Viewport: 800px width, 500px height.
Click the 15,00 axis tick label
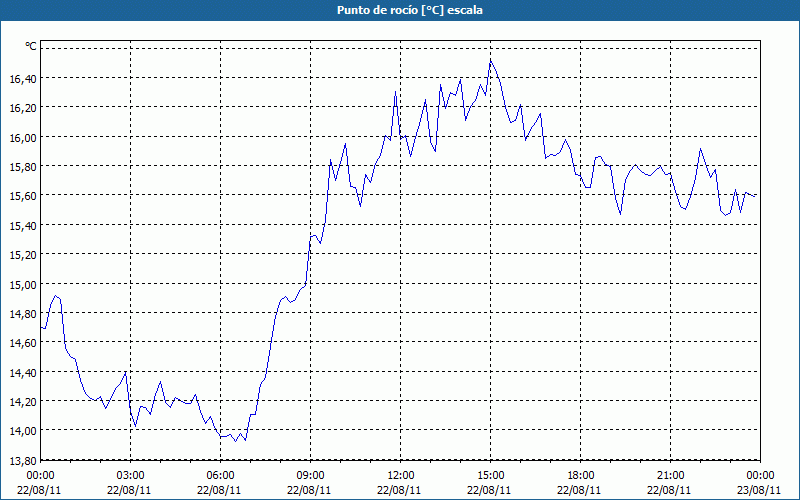click(23, 284)
